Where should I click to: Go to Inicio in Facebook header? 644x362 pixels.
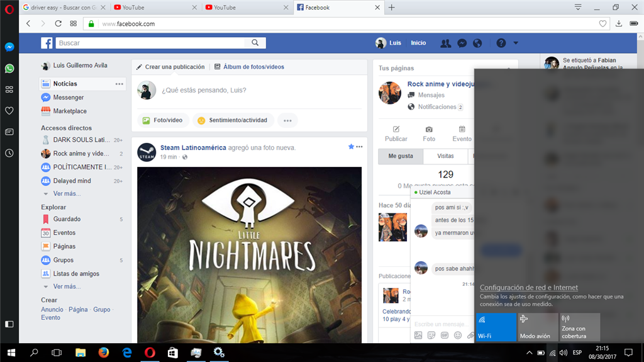(418, 43)
